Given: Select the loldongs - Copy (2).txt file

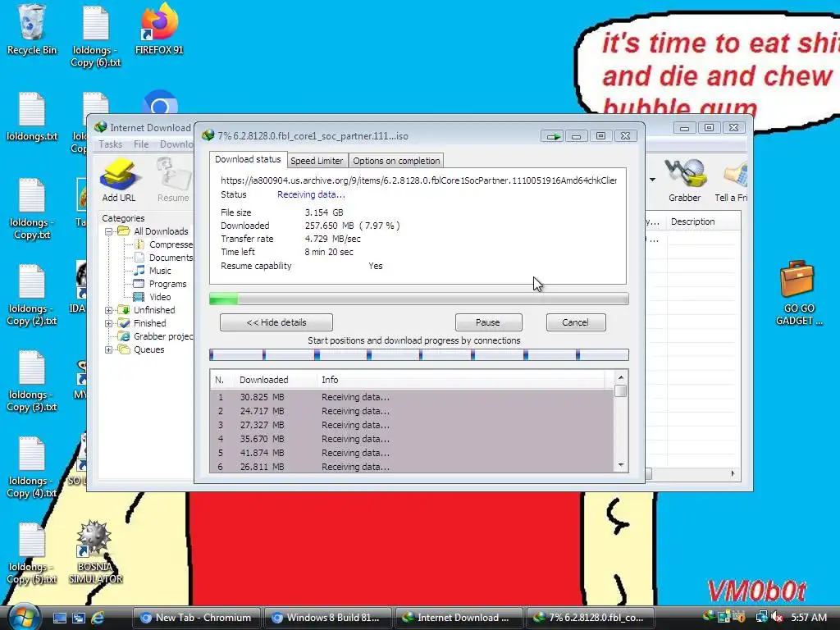Looking at the screenshot, I should click(x=32, y=294).
